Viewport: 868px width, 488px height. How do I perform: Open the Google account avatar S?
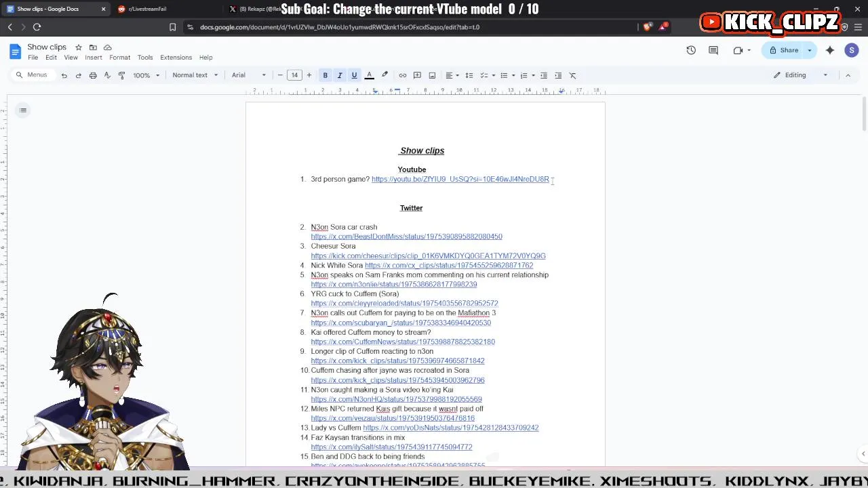coord(852,50)
